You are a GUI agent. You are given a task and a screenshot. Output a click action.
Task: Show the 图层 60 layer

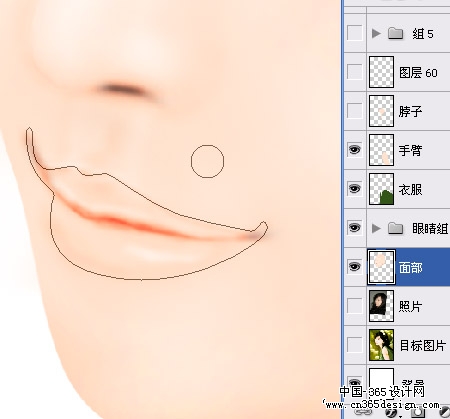click(x=354, y=72)
